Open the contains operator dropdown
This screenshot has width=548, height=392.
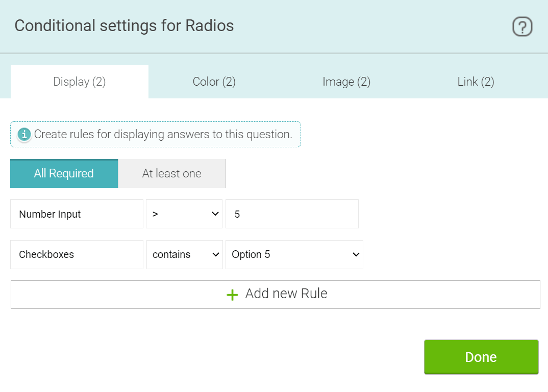pyautogui.click(x=185, y=254)
